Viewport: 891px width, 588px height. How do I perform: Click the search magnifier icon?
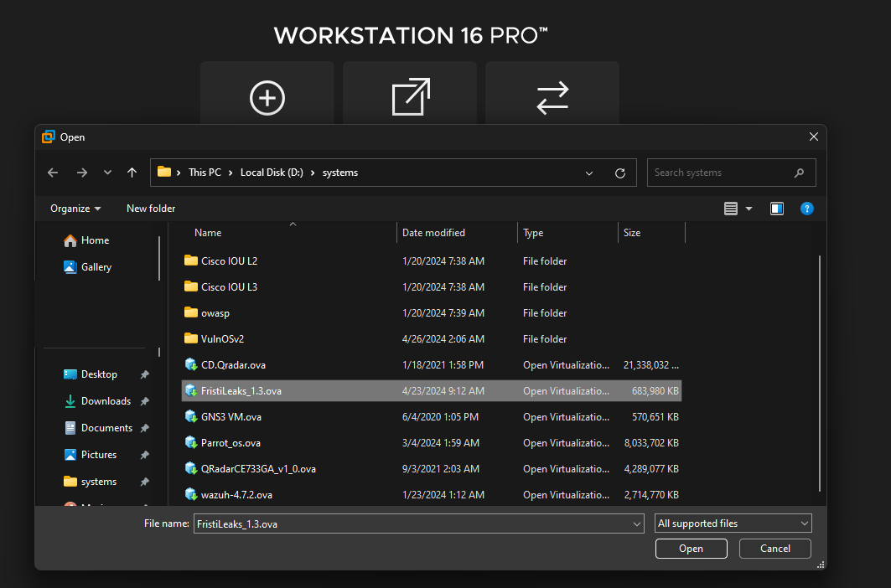pyautogui.click(x=799, y=173)
